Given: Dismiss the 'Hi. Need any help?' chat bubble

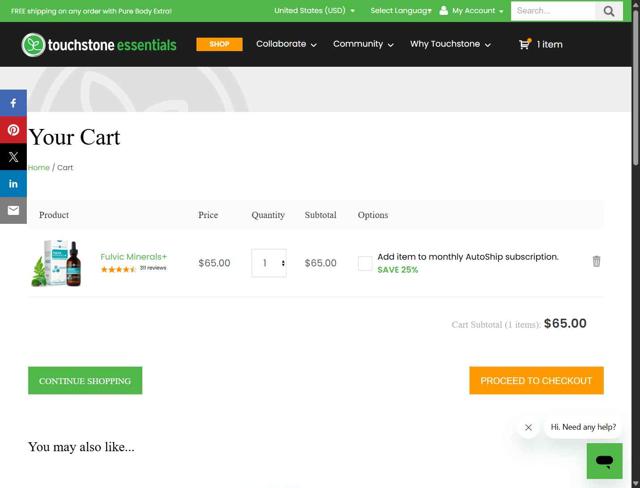Looking at the screenshot, I should [528, 427].
